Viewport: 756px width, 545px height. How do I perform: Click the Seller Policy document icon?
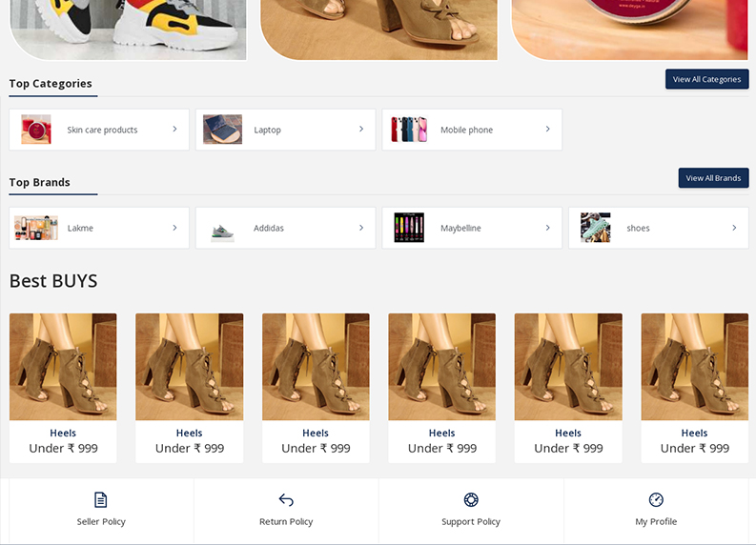point(101,500)
